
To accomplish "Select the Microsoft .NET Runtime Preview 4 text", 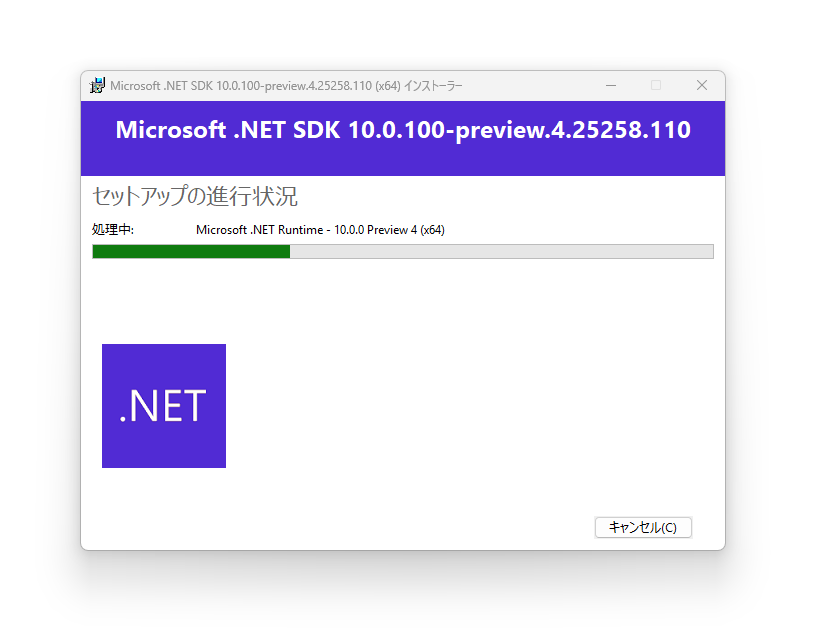I will (x=320, y=229).
